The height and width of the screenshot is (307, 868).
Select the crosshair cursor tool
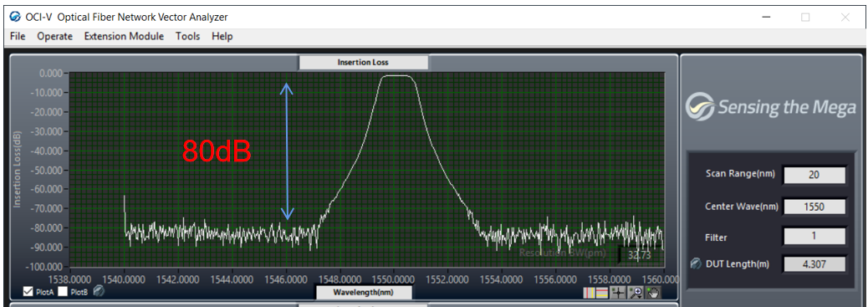618,293
